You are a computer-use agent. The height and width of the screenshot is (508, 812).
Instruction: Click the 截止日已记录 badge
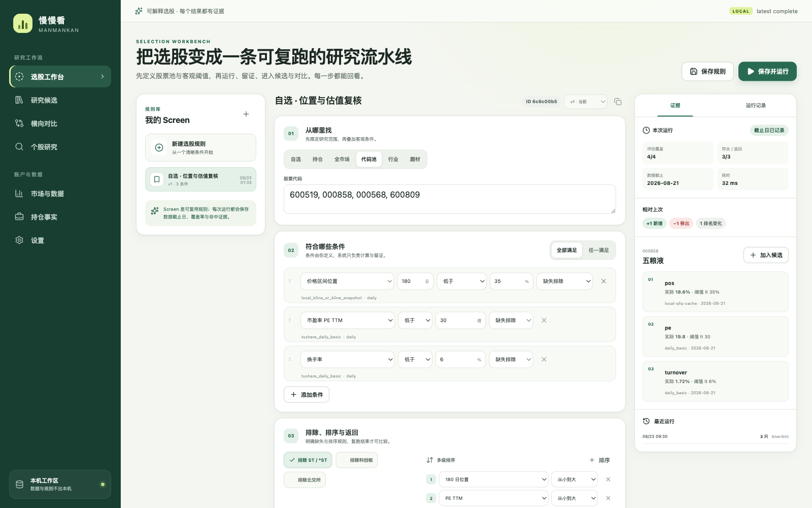769,131
